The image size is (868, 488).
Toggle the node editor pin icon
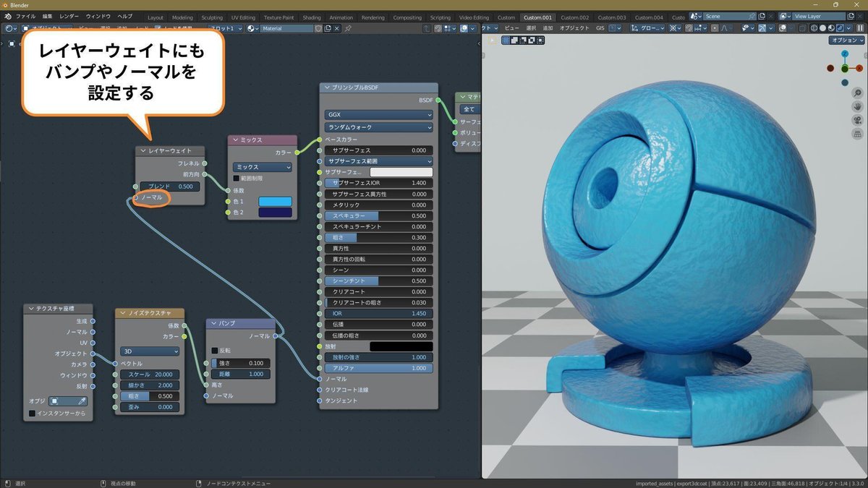(x=348, y=28)
